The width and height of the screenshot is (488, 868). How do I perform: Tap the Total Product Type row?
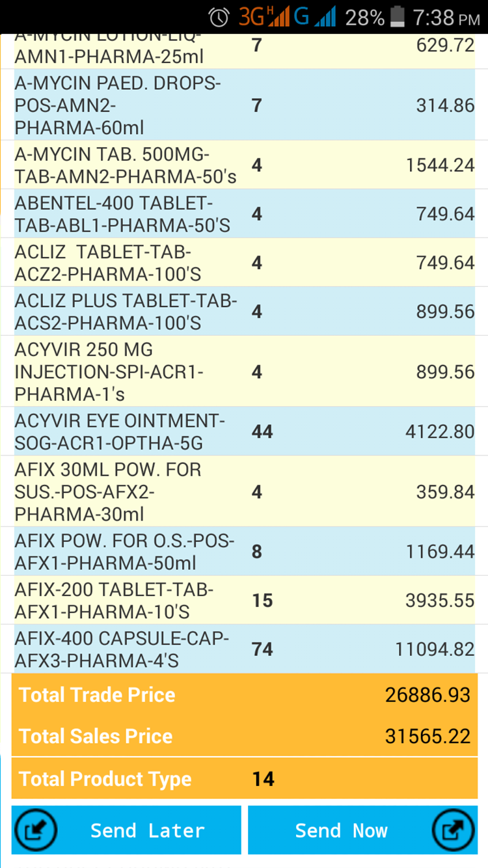pos(244,779)
